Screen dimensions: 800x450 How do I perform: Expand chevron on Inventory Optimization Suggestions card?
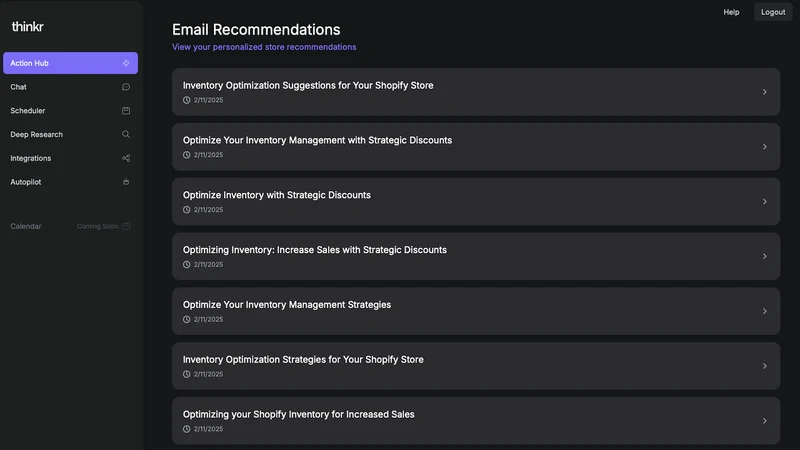(x=764, y=92)
